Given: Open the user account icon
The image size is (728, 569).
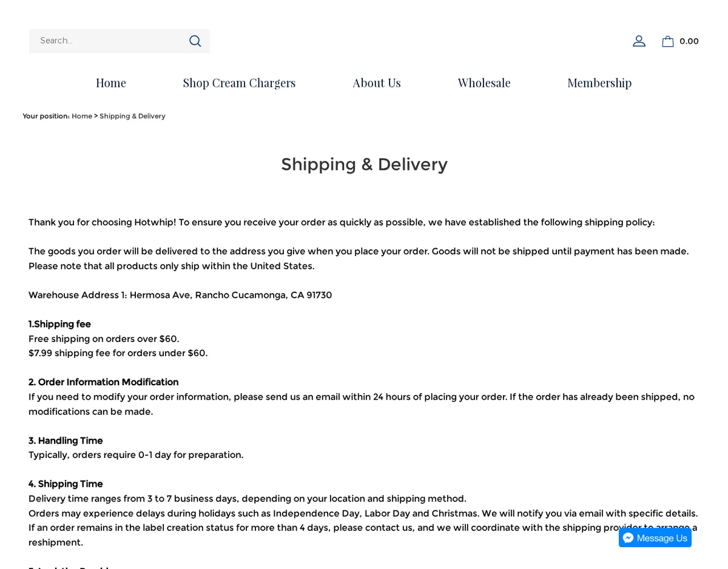Looking at the screenshot, I should coord(639,41).
